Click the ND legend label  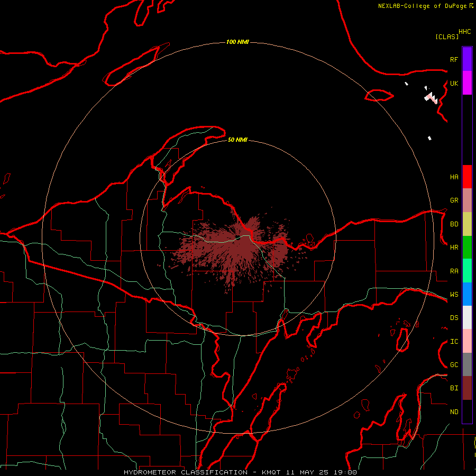[454, 412]
